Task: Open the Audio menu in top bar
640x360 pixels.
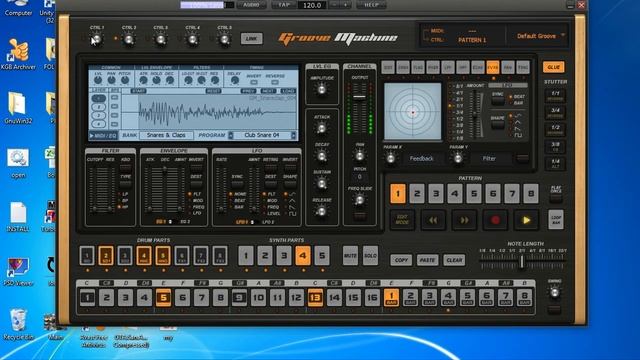Action: (251, 5)
